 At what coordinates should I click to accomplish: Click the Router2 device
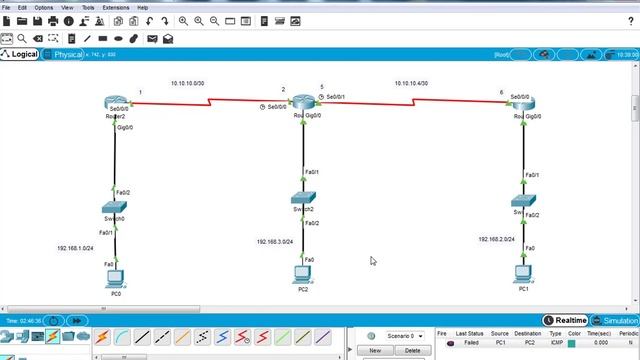tap(116, 102)
